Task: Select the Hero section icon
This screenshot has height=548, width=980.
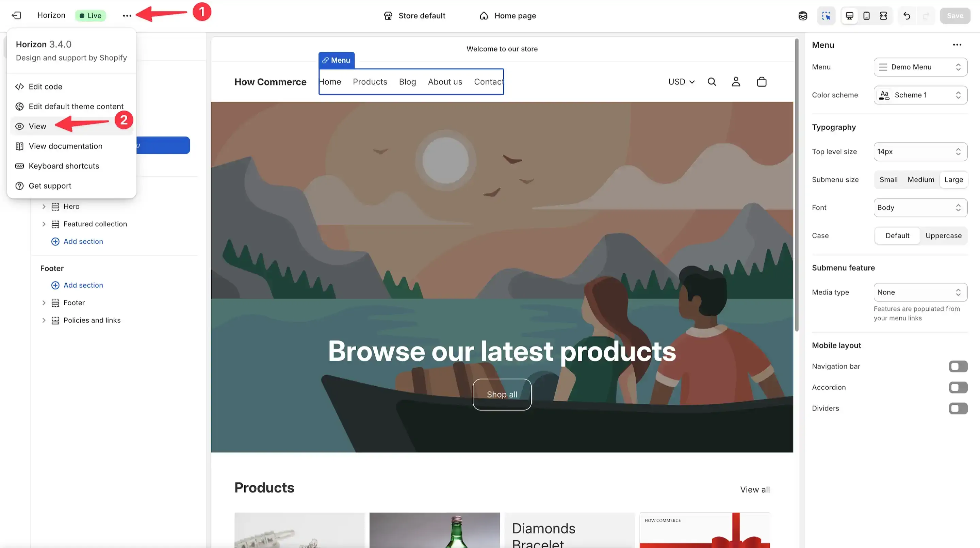Action: tap(55, 207)
